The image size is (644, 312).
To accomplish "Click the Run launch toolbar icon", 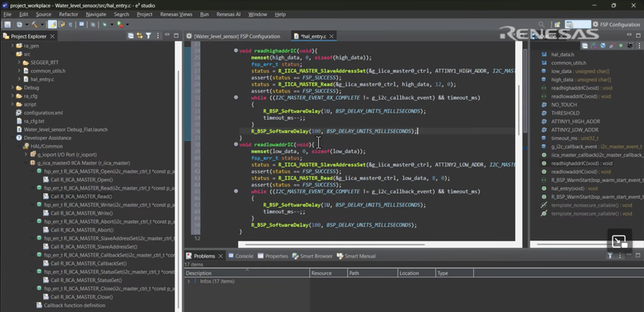I will 120,25.
